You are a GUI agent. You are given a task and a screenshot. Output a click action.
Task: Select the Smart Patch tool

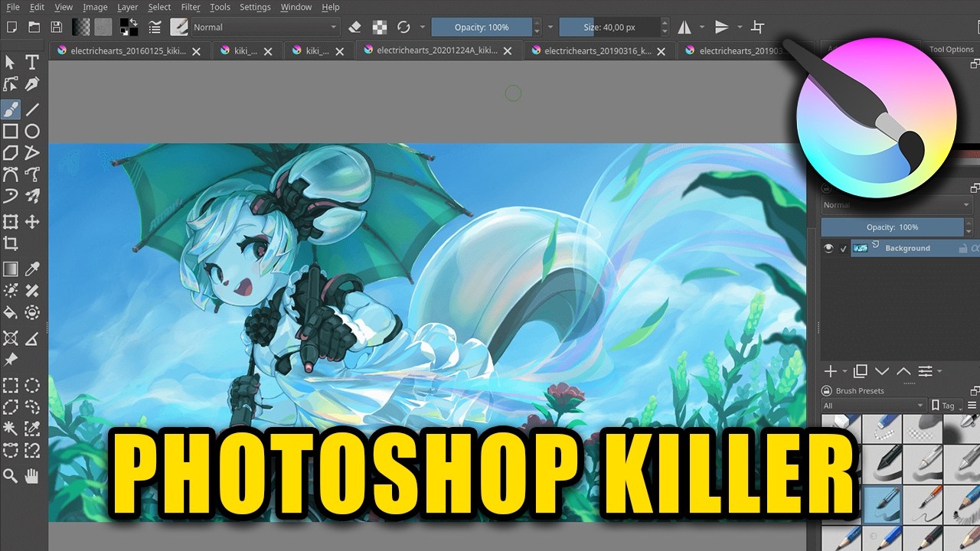(x=32, y=290)
